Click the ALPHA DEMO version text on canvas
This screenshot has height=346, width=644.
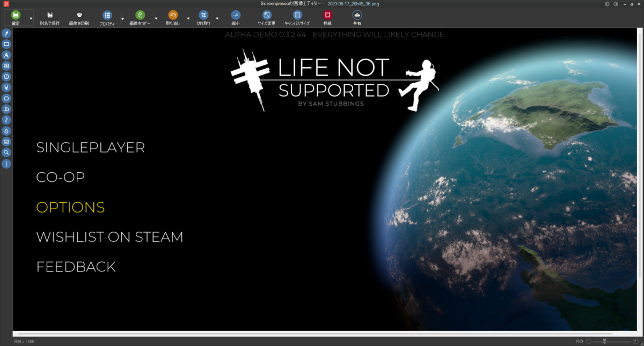[334, 35]
